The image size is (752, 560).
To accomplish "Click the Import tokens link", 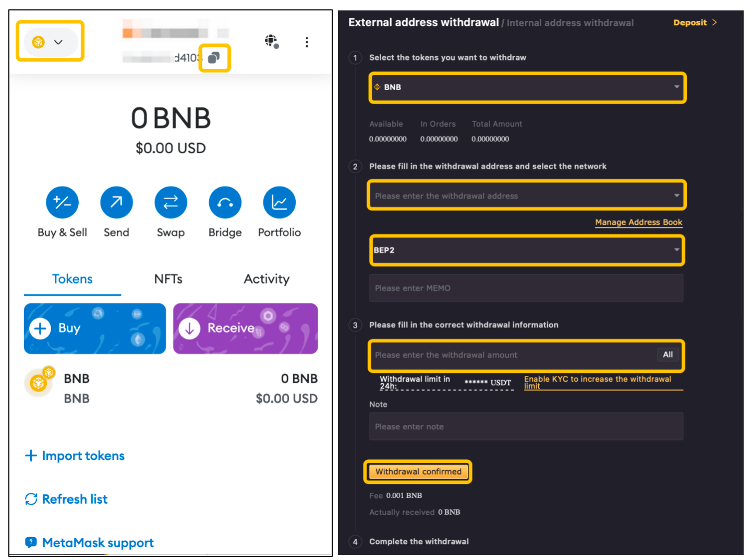I will (75, 456).
